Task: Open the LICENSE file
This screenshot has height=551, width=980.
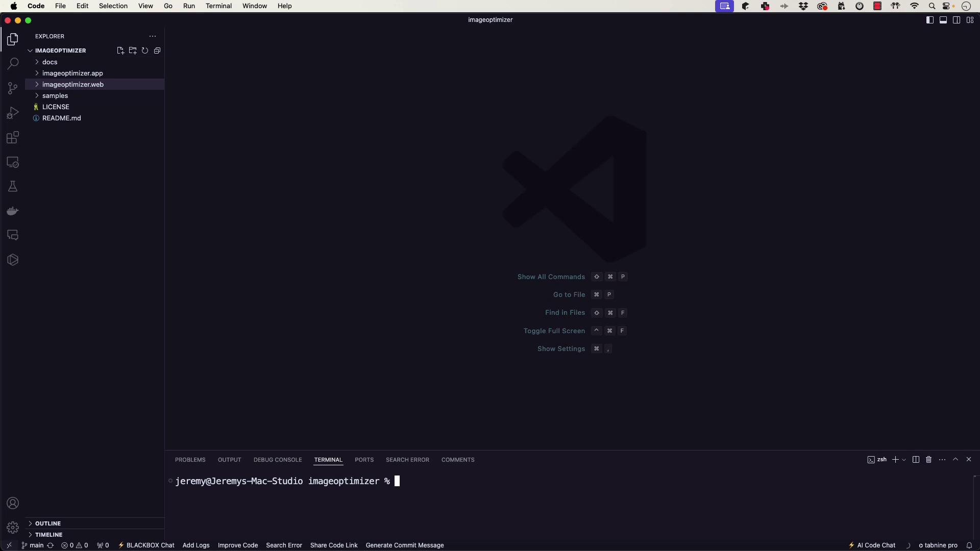Action: point(95,107)
